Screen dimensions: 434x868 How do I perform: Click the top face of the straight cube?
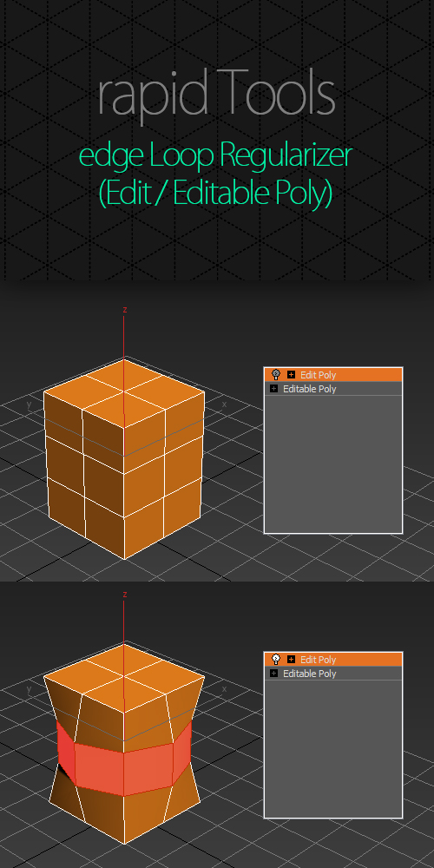(124, 392)
